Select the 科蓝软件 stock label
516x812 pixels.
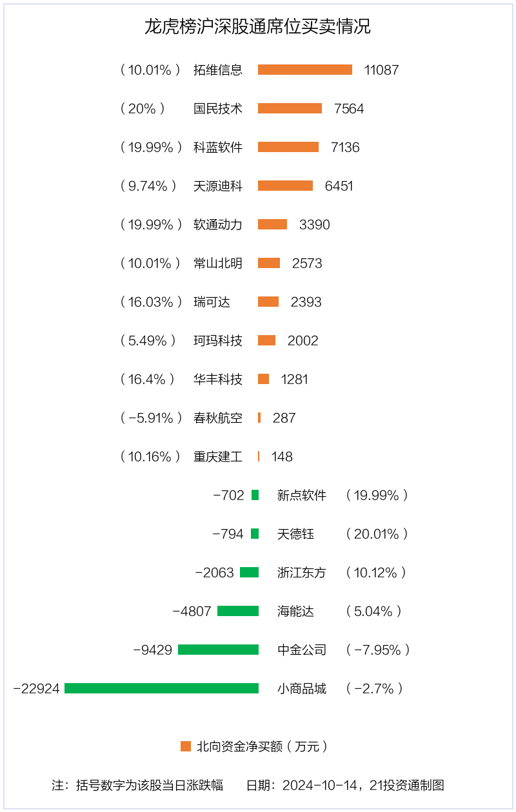point(218,147)
